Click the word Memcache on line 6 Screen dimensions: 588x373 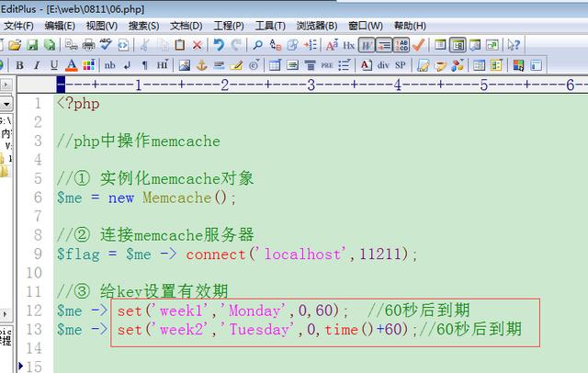pos(176,198)
